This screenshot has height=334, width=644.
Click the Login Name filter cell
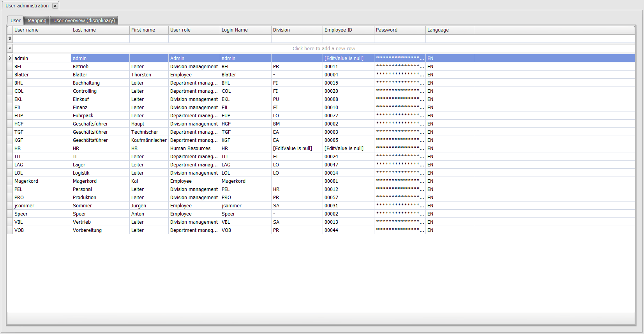[x=245, y=39]
